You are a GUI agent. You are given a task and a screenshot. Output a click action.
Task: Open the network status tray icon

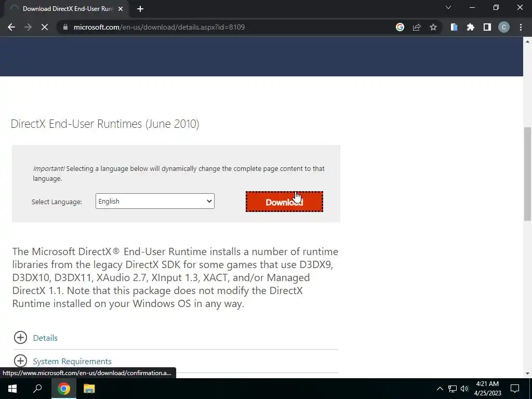[453, 389]
